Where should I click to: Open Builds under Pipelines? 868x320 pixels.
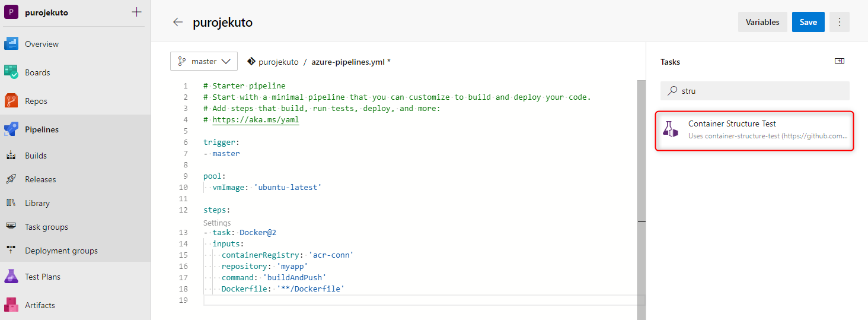36,156
